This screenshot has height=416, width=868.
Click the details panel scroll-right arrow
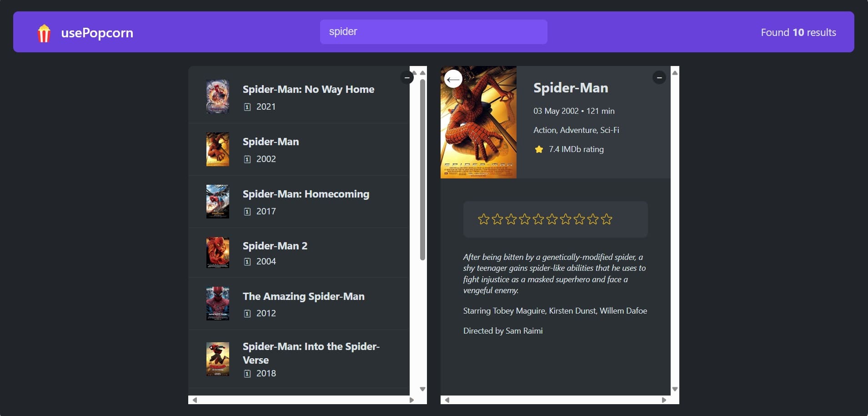pyautogui.click(x=664, y=400)
